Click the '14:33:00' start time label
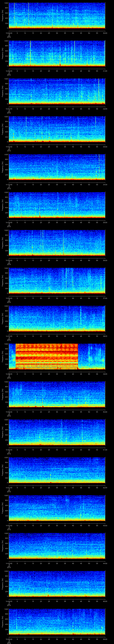Image resolution: width=114 pixels, height=644 pixels. tap(9, 184)
